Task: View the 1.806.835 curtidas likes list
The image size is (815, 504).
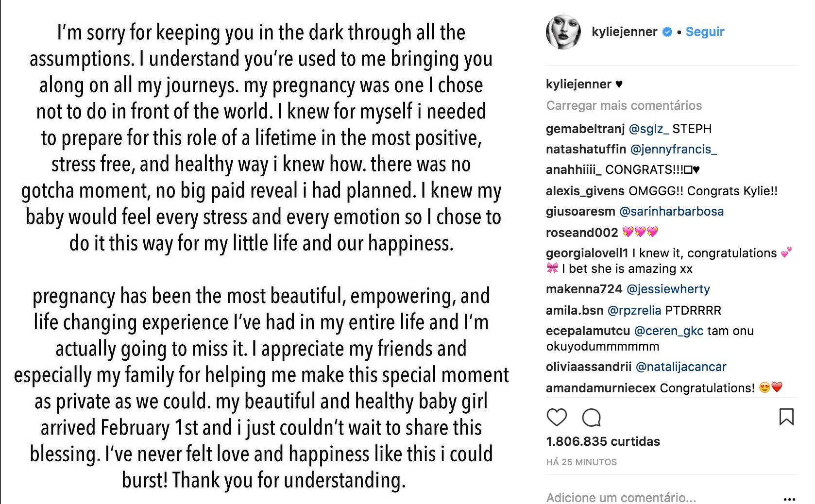Action: [x=603, y=441]
